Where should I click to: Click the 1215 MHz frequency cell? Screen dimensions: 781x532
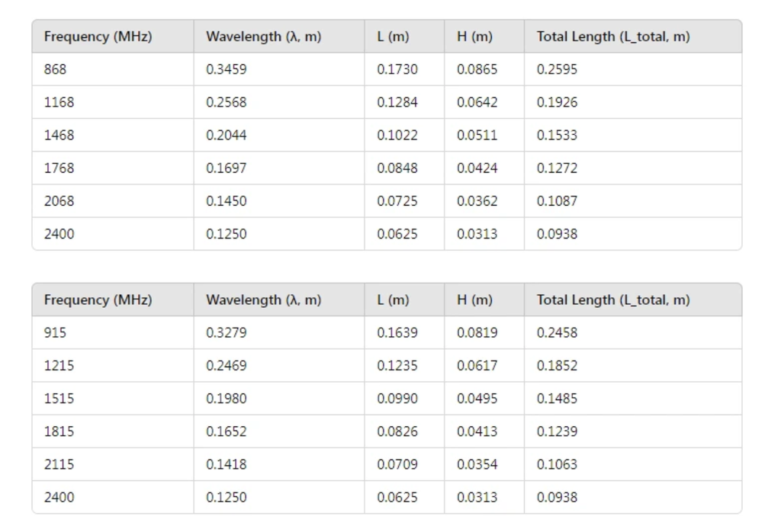(59, 366)
